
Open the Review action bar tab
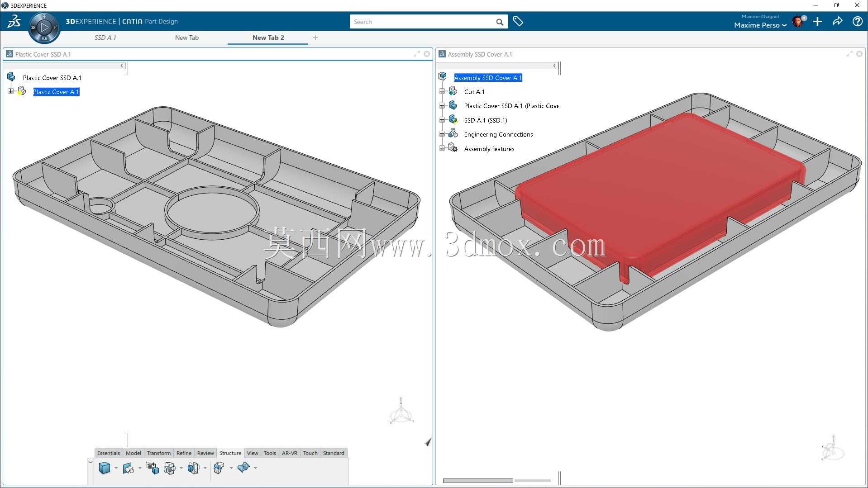pos(205,453)
